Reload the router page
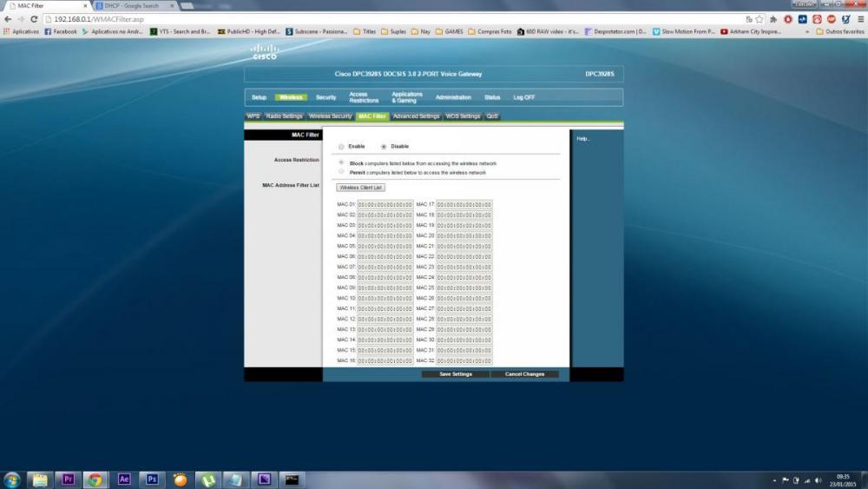The width and height of the screenshot is (868, 489). pyautogui.click(x=34, y=18)
